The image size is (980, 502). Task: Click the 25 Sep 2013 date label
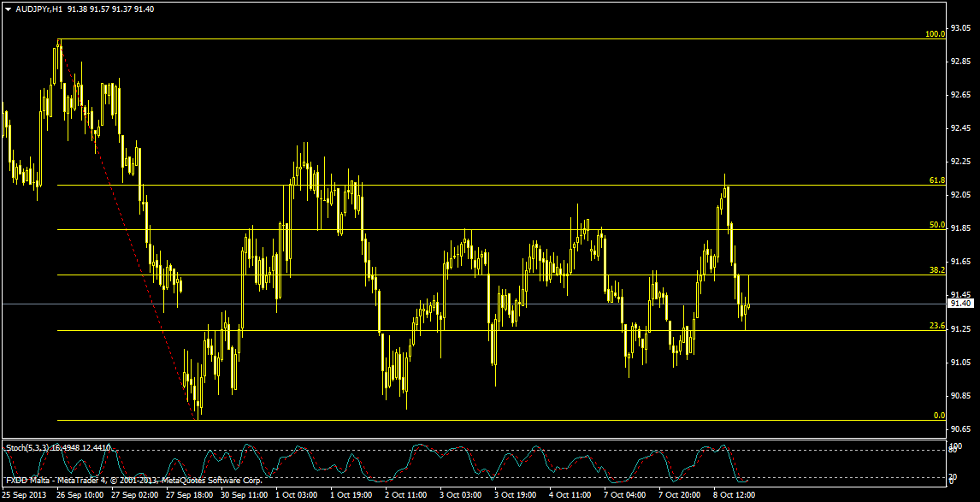coord(23,495)
